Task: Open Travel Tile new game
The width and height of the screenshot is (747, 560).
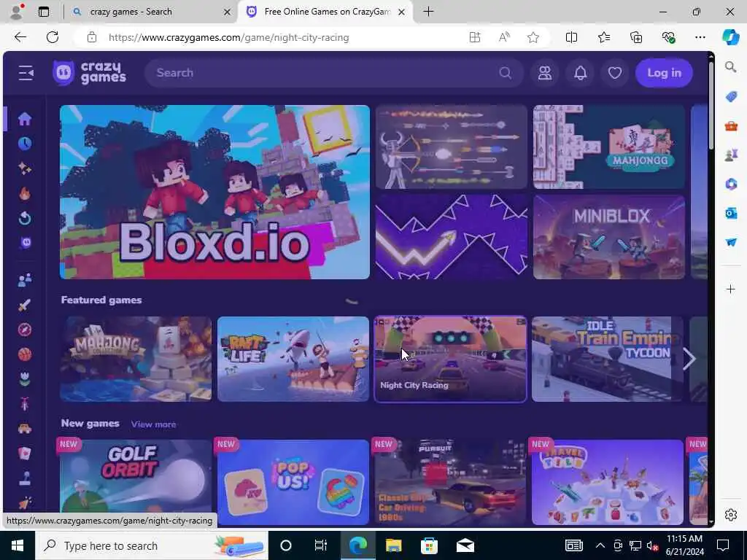Action: coord(608,482)
